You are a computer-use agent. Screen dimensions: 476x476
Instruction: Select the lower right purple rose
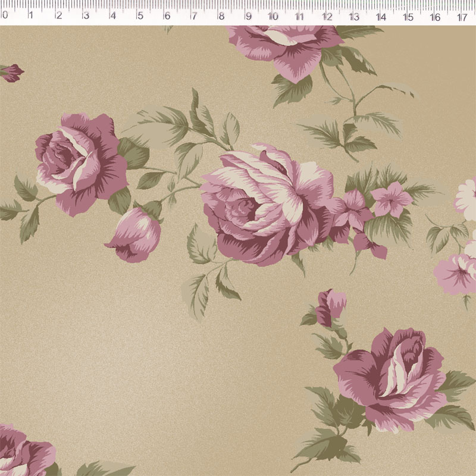(x=390, y=378)
